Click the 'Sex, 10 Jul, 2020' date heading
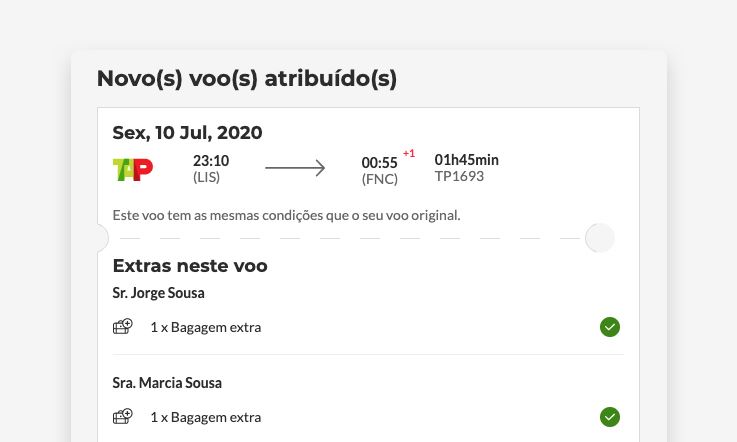This screenshot has width=737, height=442. tap(187, 132)
